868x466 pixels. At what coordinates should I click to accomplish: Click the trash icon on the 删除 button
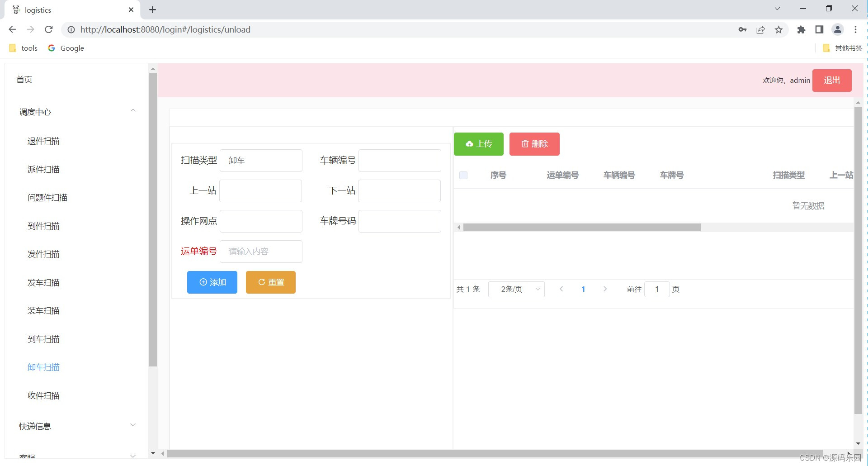click(x=525, y=144)
